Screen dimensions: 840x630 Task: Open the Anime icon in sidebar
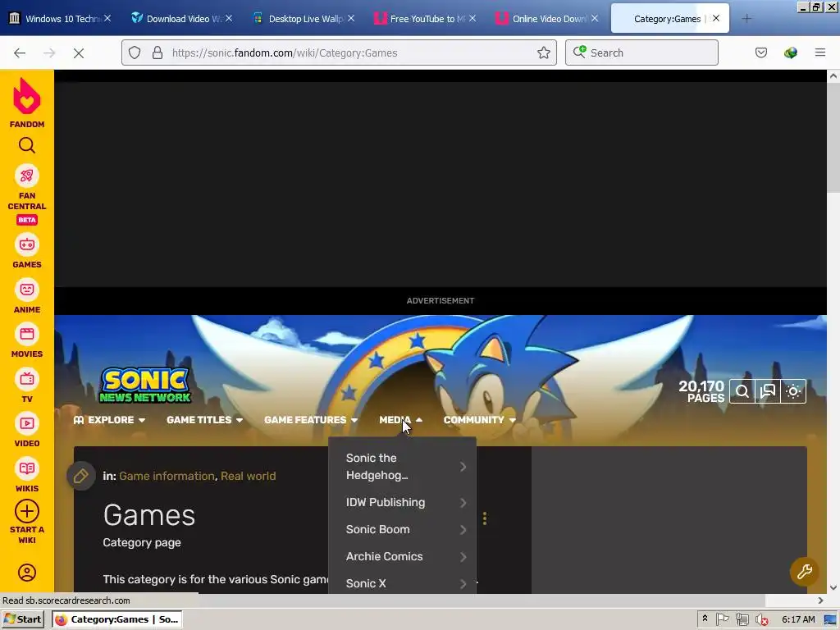coord(27,290)
